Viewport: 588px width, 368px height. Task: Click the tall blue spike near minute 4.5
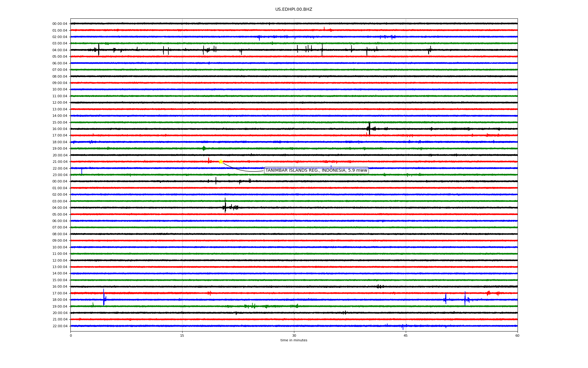point(104,297)
